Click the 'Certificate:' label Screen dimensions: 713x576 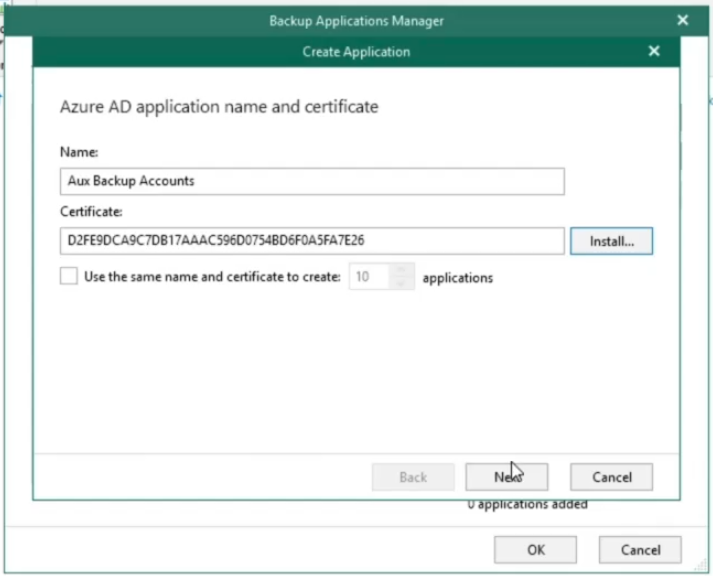pyautogui.click(x=91, y=211)
